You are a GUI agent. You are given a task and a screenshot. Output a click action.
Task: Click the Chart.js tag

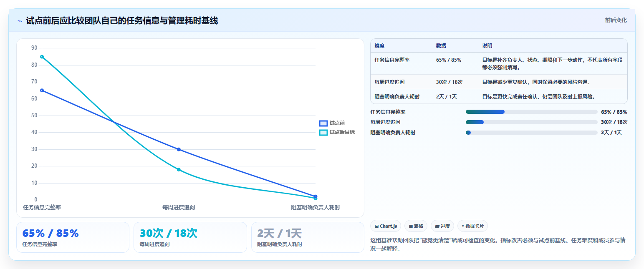point(386,226)
